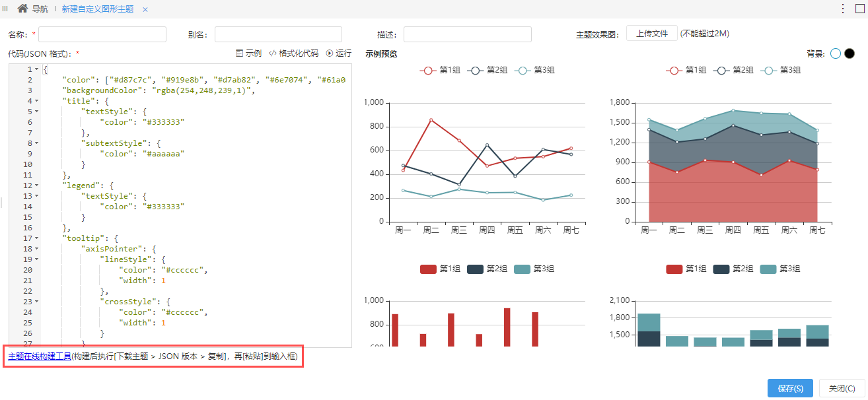
Task: Toggle 第2组 legend in the red bar chart
Action: (x=487, y=269)
